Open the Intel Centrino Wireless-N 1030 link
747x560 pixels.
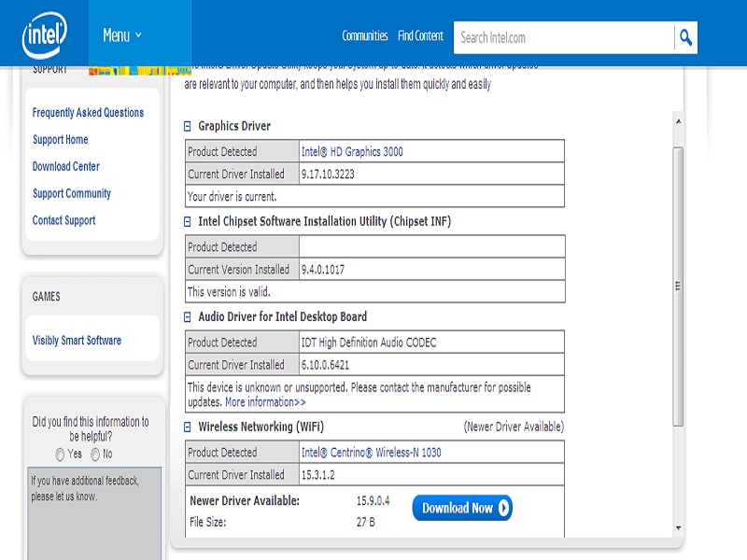(x=371, y=453)
